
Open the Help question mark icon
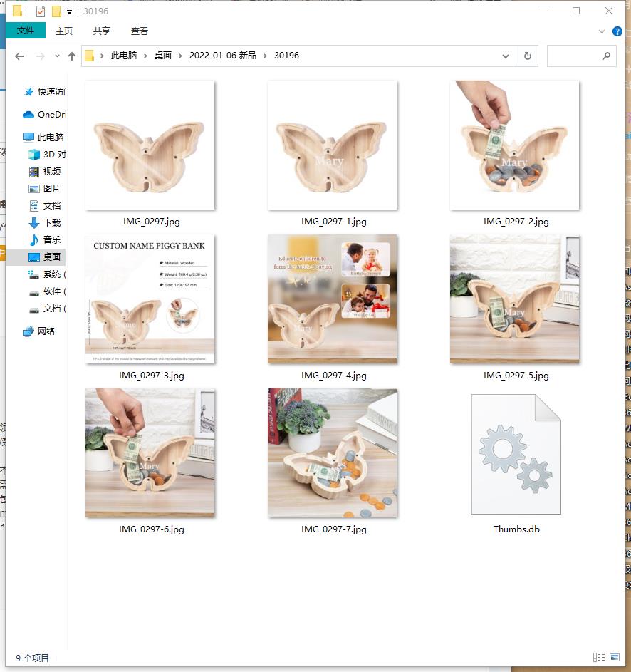pos(617,31)
